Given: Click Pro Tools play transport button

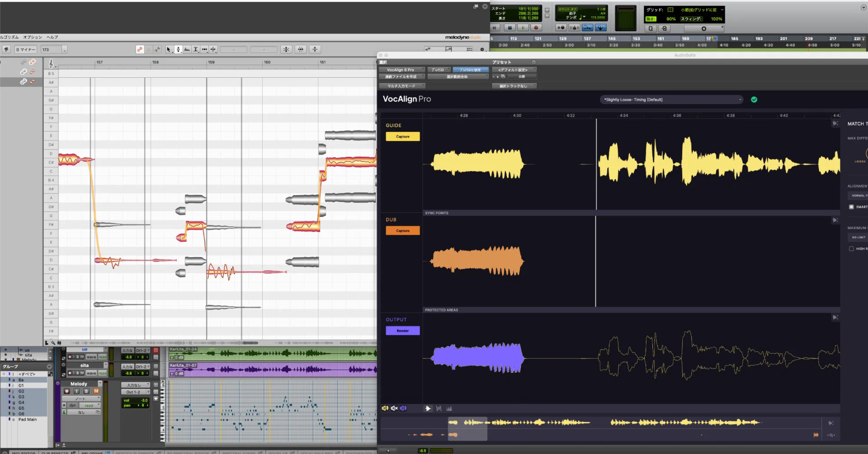Looking at the screenshot, I should (x=523, y=28).
